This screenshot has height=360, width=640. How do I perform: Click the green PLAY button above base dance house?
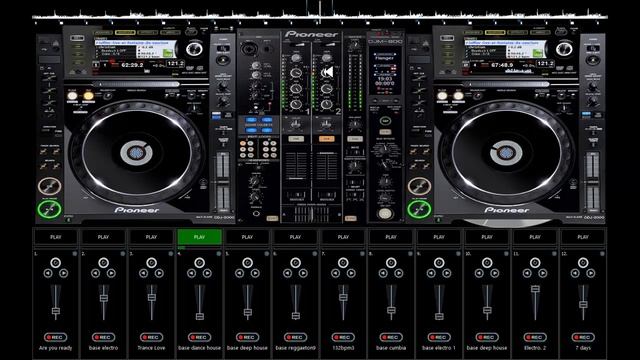[x=199, y=237]
